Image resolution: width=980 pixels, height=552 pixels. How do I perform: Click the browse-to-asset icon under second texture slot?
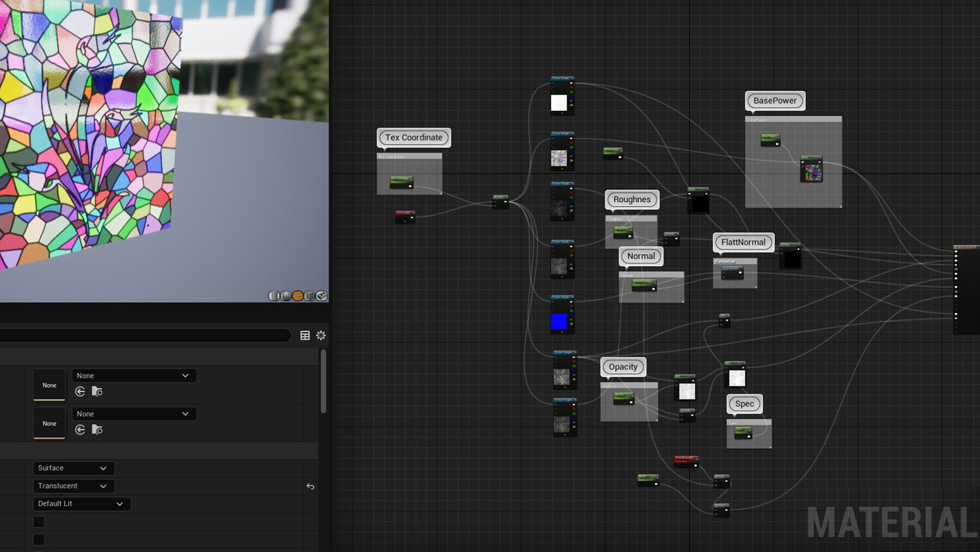[x=97, y=430]
